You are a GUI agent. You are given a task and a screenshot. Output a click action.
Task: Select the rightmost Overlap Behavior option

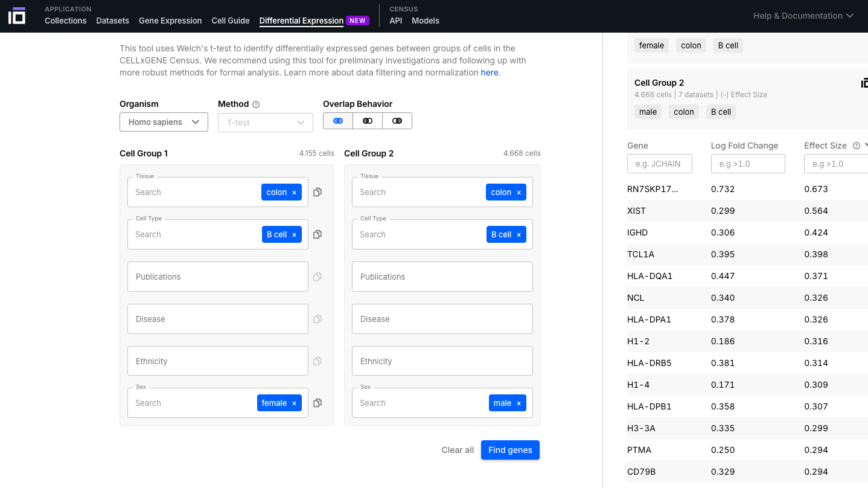click(397, 121)
